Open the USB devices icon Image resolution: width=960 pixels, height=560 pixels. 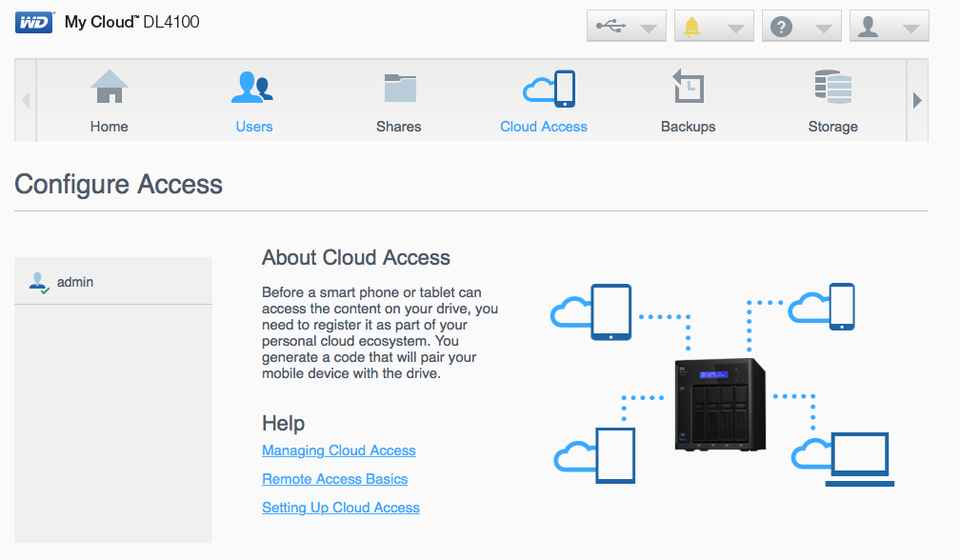click(611, 26)
